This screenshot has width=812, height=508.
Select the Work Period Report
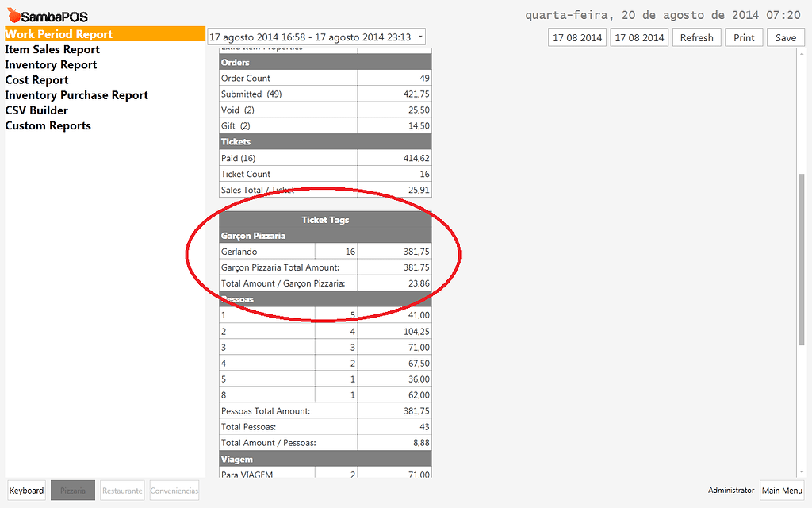click(59, 33)
